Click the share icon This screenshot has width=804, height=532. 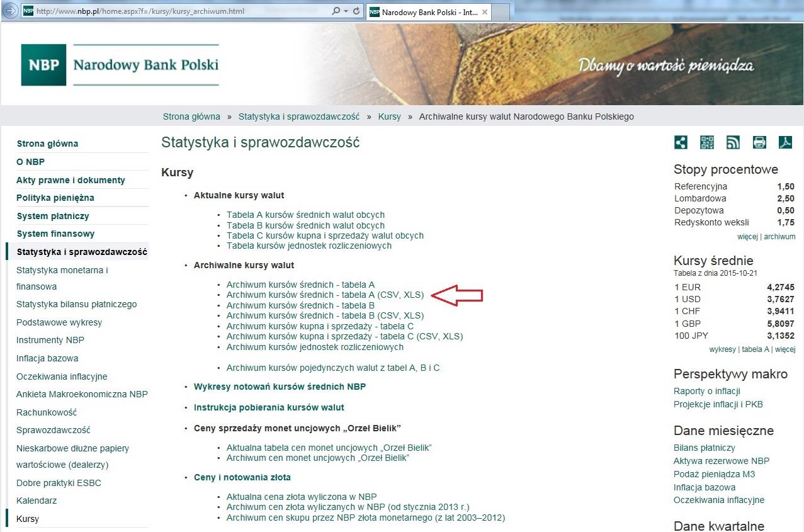pos(681,142)
